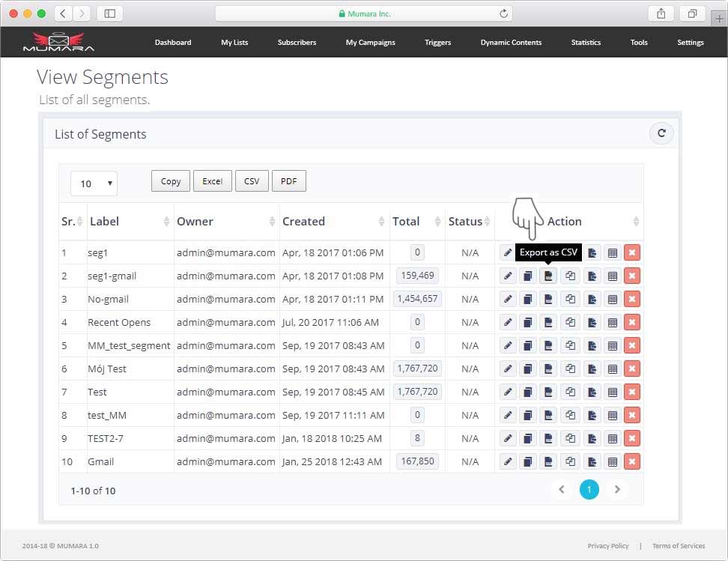Delete the TEST2-7 segment

pyautogui.click(x=631, y=438)
